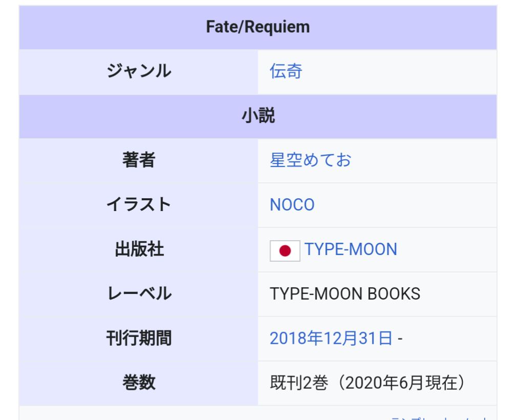Click the レーベル row label
Image resolution: width=516 pixels, height=420 pixels.
[139, 294]
